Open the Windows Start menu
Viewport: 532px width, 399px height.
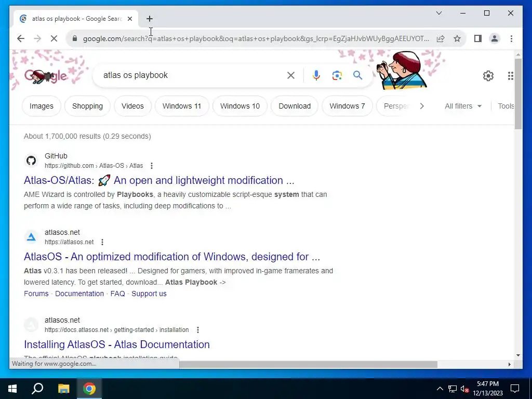click(x=12, y=389)
